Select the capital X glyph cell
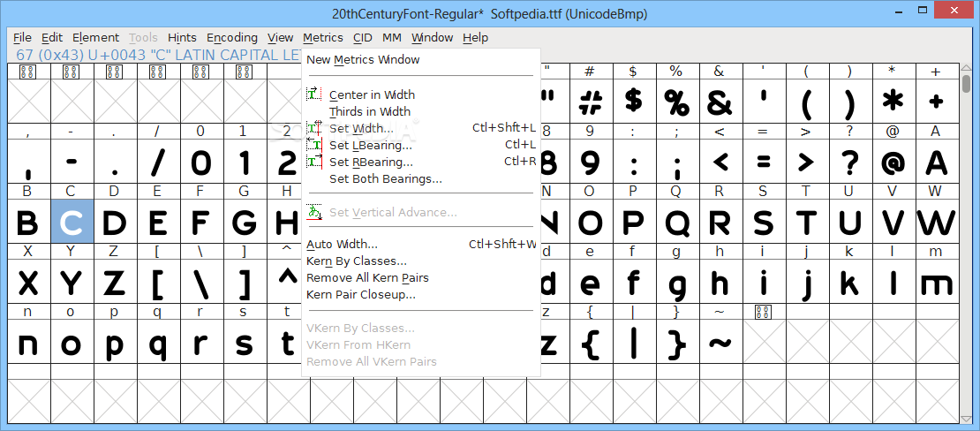Image resolution: width=980 pixels, height=431 pixels. pos(29,282)
